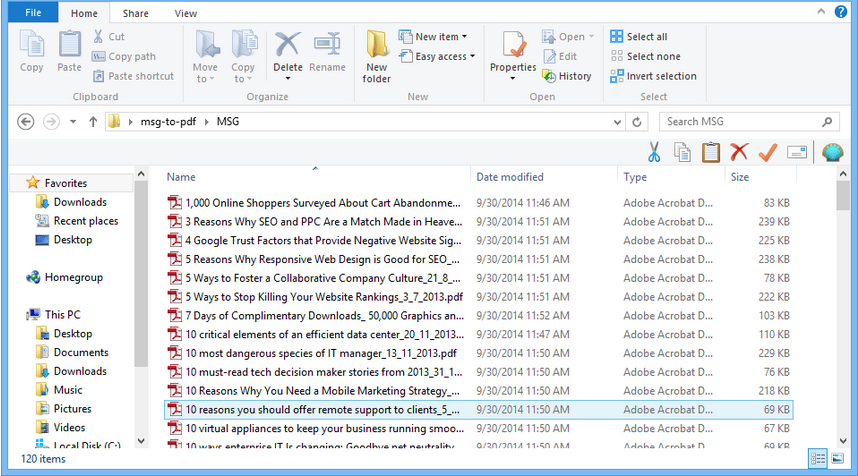Click the clipboard paste icon in lower toolbar
Screen dimensions: 858x476
tap(711, 152)
